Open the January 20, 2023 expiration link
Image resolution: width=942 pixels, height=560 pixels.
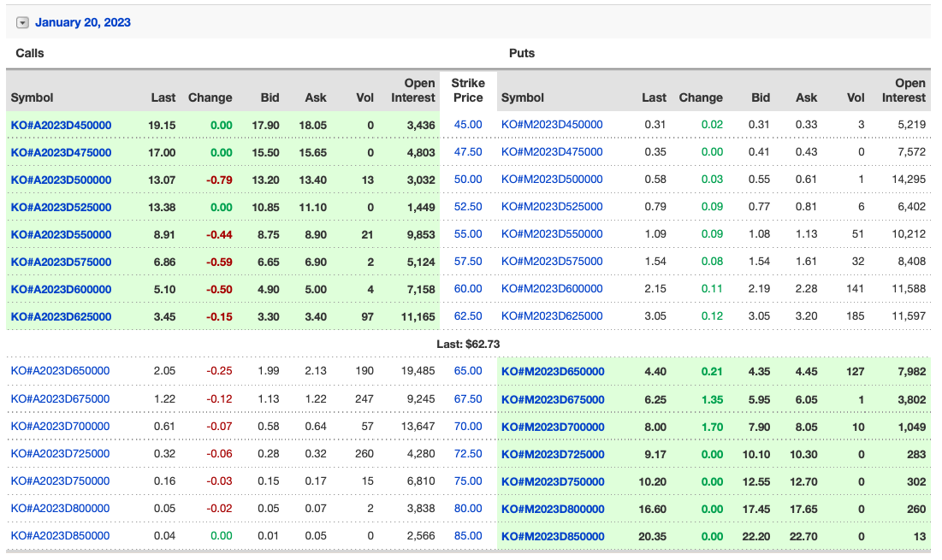83,23
